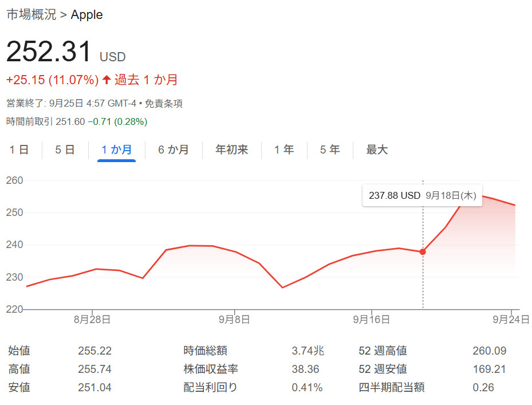Click the Apple breadcrumb label

86,15
